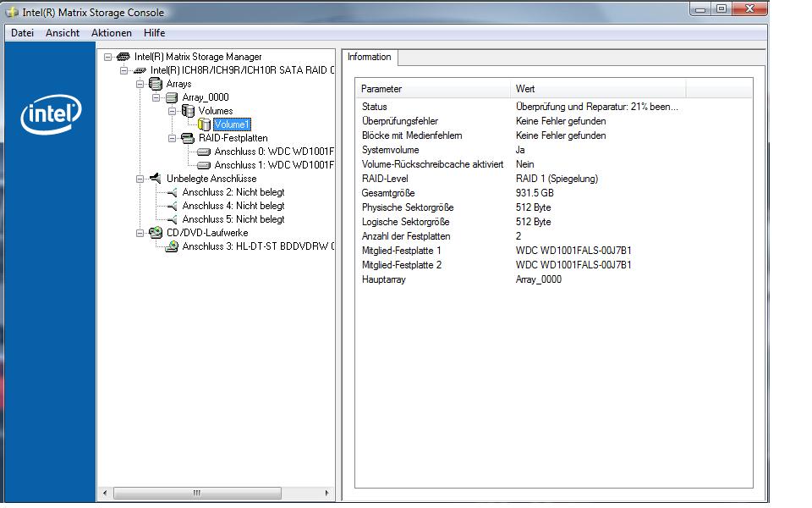Open the Aktionen menu
812x508 pixels.
click(x=112, y=33)
